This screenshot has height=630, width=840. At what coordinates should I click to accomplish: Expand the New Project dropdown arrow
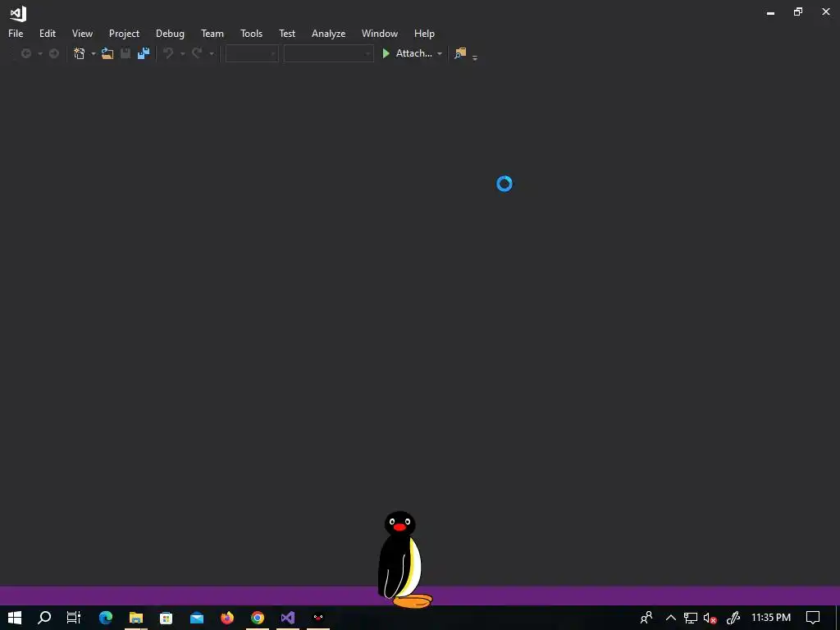93,53
